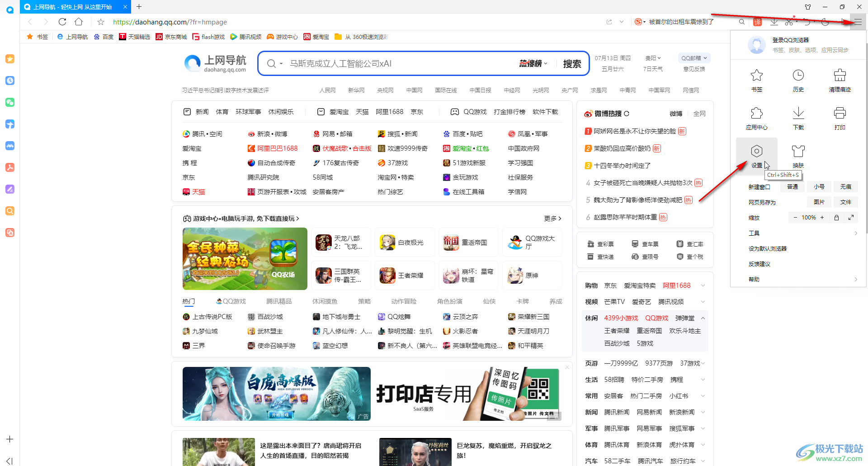
Task: Open WeChat icon in left sidebar
Action: [10, 102]
